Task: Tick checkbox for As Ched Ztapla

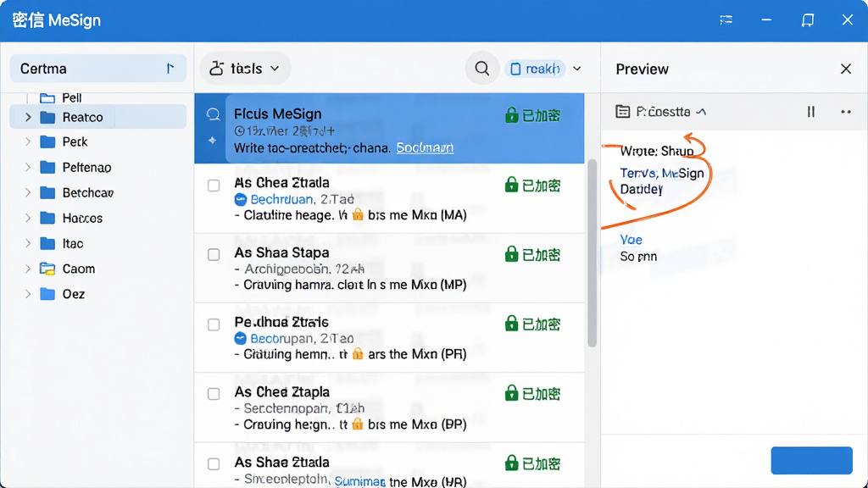Action: pos(214,394)
